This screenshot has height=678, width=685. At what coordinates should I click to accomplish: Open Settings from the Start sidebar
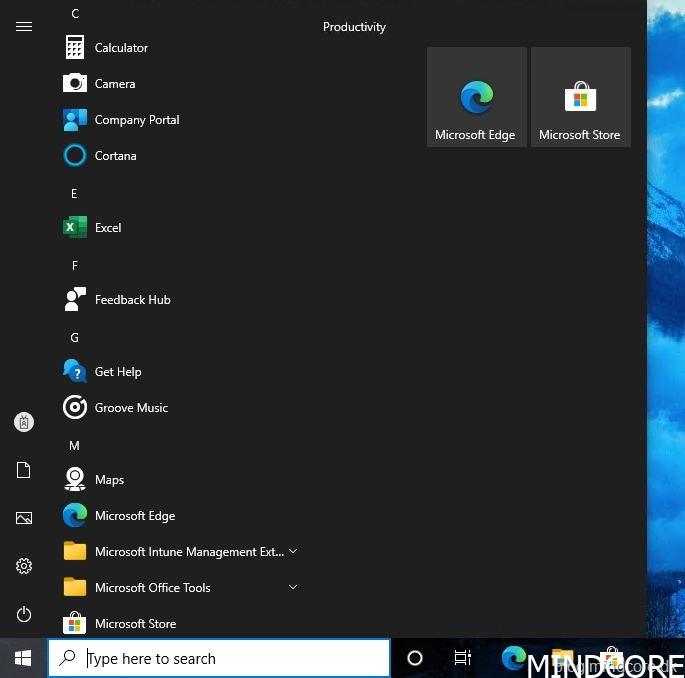[24, 566]
